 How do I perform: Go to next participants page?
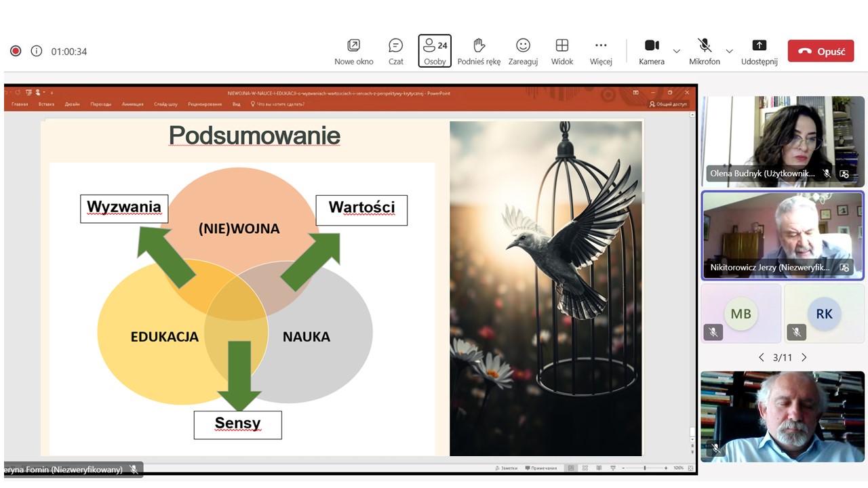coord(804,357)
